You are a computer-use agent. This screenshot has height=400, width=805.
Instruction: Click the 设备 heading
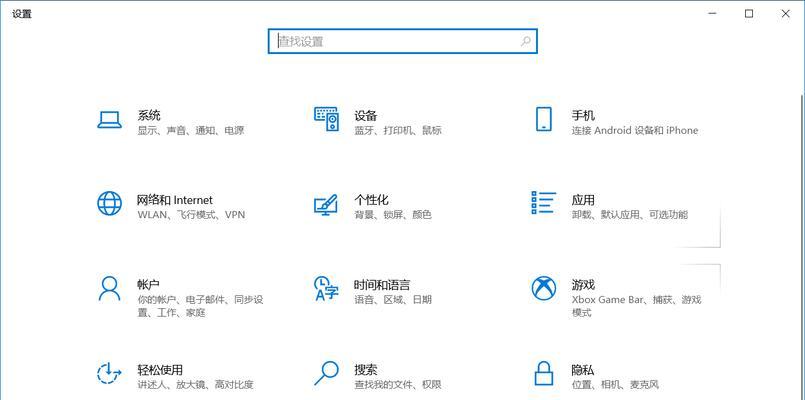coord(366,115)
